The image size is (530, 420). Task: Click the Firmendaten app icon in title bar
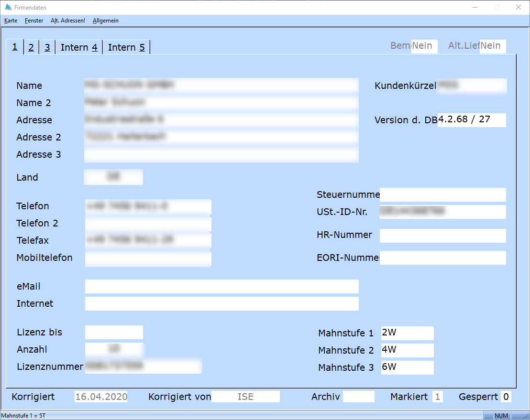coord(8,8)
